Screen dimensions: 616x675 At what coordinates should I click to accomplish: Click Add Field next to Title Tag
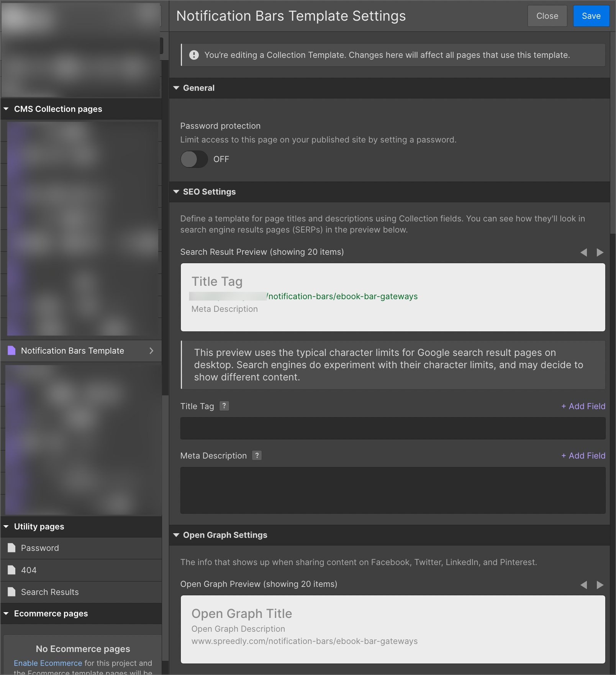coord(583,406)
